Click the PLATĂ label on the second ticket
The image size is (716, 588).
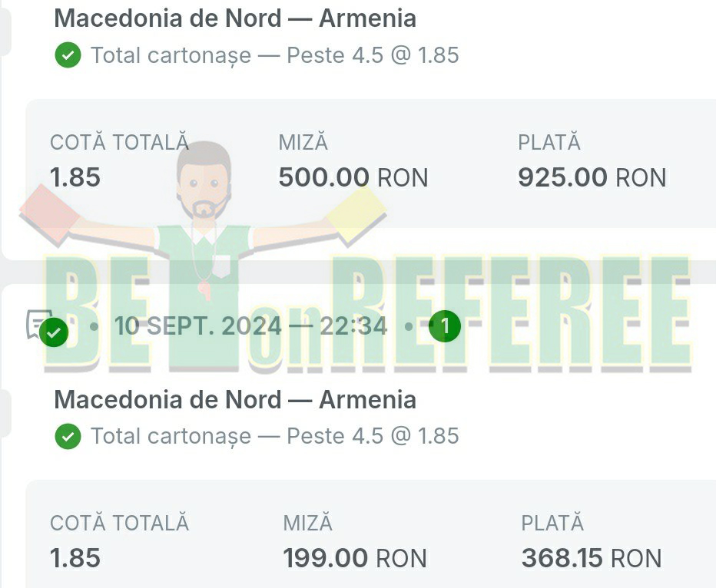coord(552,524)
